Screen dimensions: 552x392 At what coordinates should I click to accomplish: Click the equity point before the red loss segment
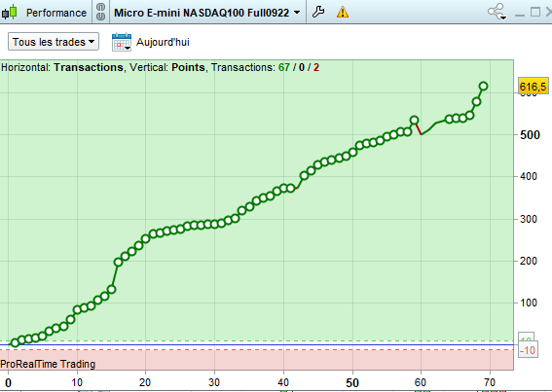coord(415,121)
